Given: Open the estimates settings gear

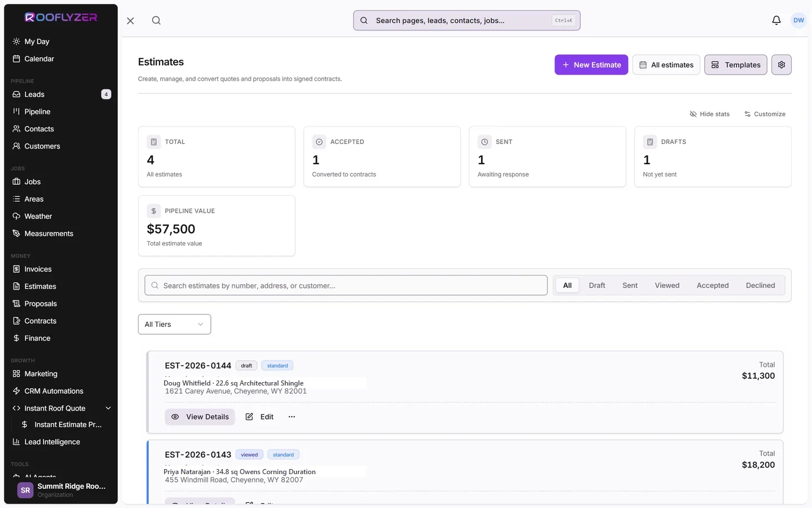Looking at the screenshot, I should (x=782, y=65).
